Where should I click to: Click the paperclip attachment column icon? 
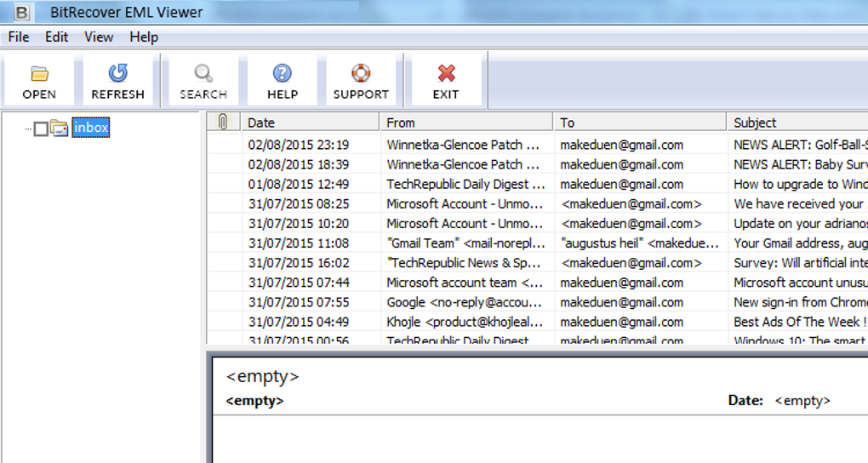[x=223, y=122]
